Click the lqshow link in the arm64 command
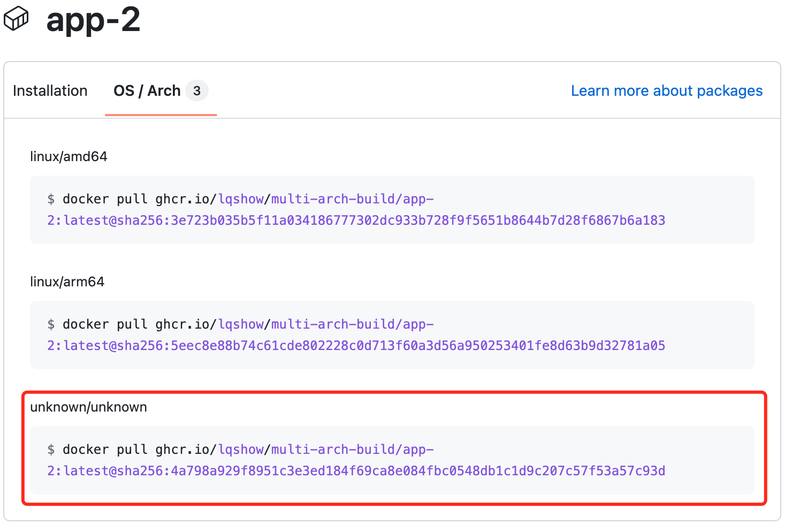The width and height of the screenshot is (792, 532). (241, 324)
